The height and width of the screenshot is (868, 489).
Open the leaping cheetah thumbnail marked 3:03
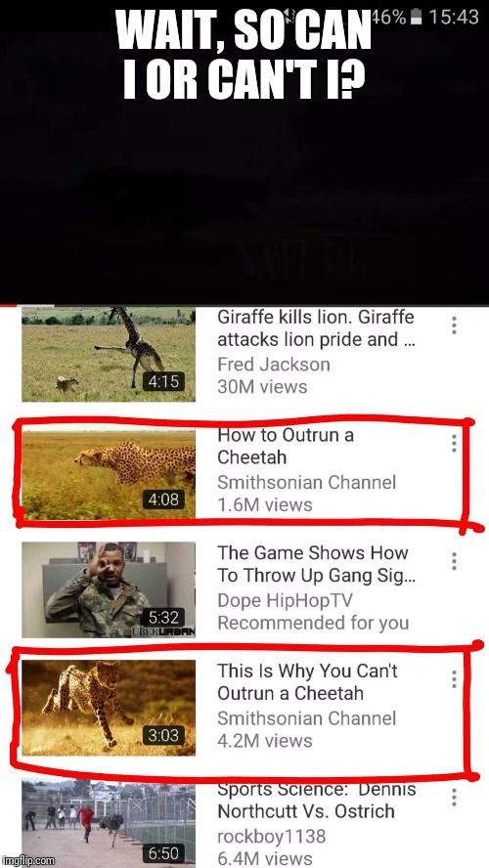pos(109,708)
